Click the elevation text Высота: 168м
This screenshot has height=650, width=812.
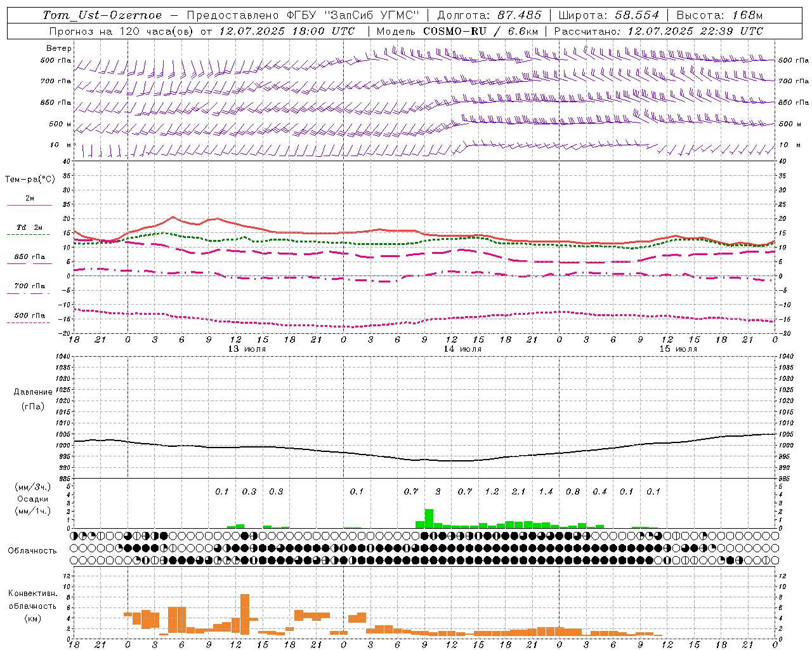tap(719, 15)
